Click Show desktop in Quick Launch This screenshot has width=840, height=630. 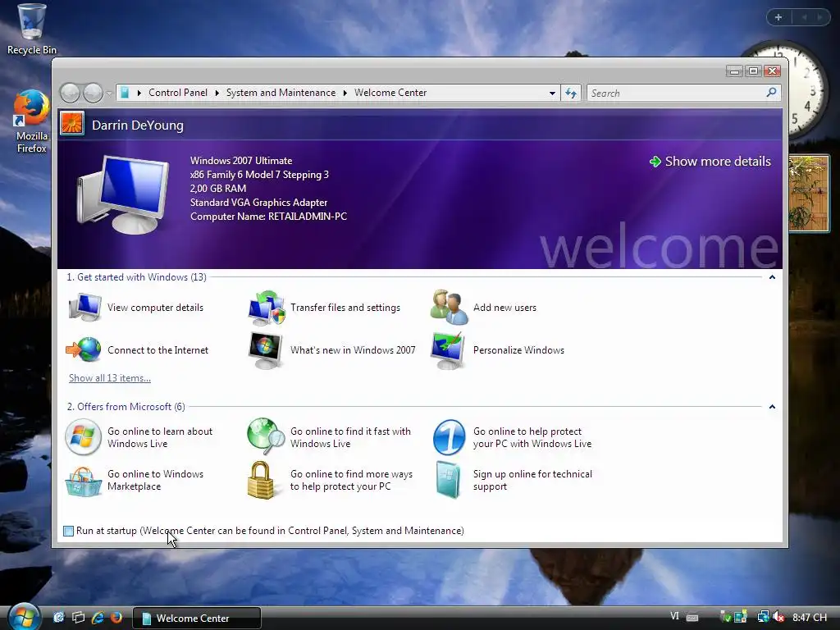[x=58, y=618]
